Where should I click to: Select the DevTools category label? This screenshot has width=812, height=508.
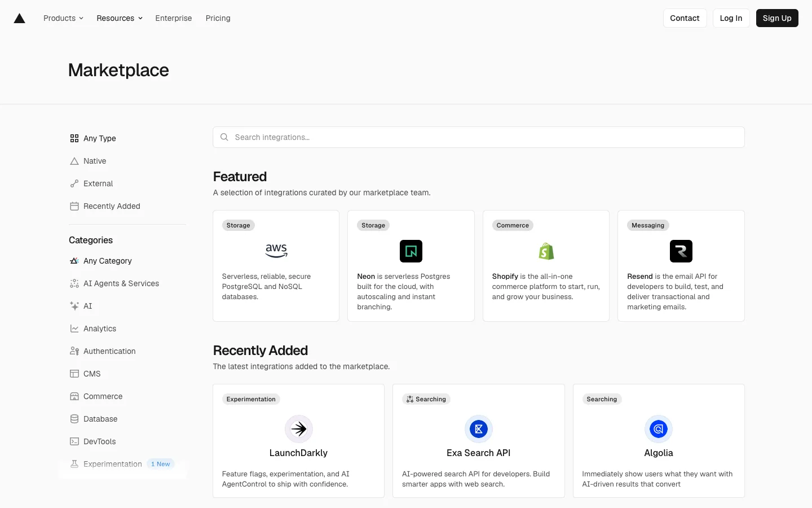tap(100, 441)
